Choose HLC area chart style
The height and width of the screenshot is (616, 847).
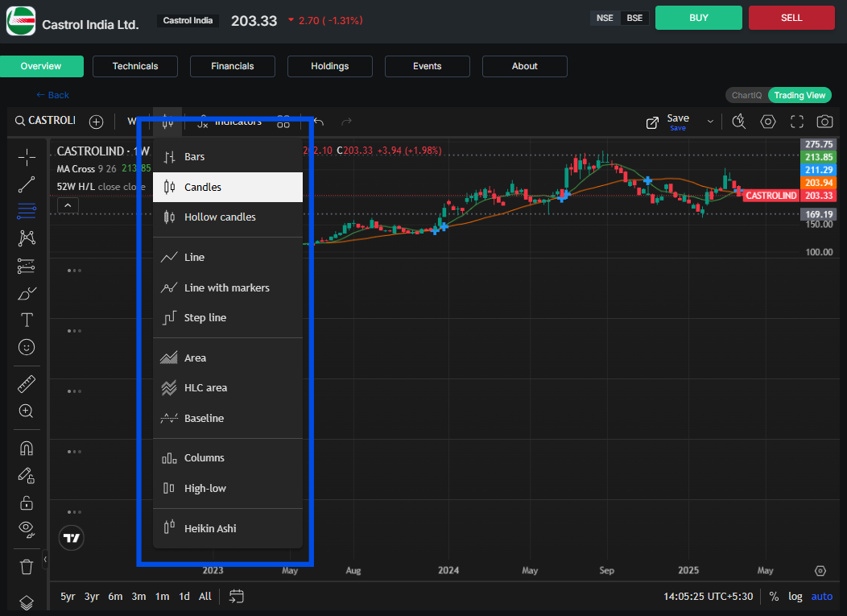coord(227,388)
